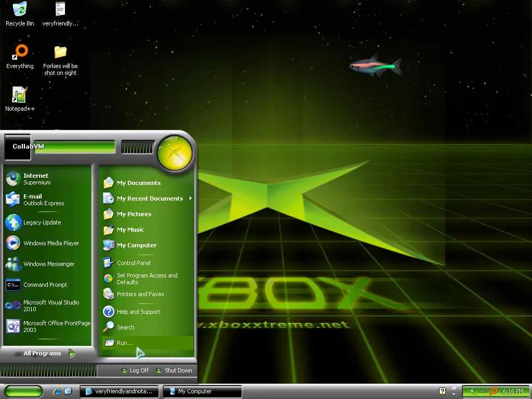Open Microsoft Office FrontPage 2003

pos(47,326)
